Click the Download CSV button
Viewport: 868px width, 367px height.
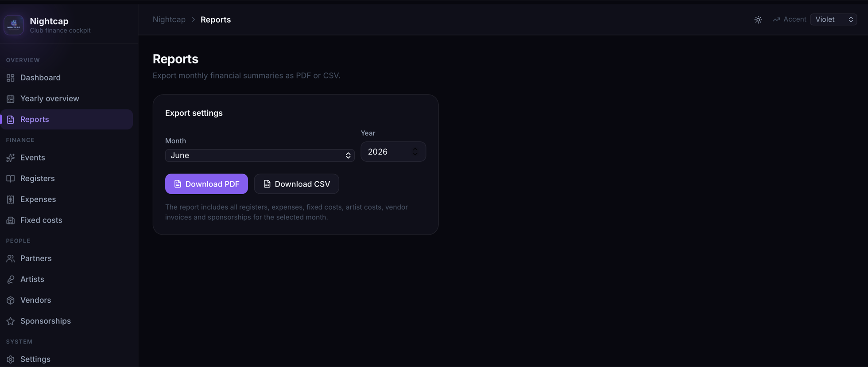(x=296, y=183)
